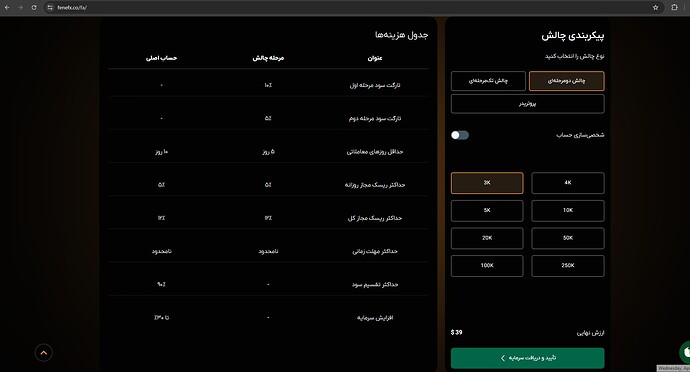The width and height of the screenshot is (690, 372).
Task: Go forward in browser history
Action: point(20,7)
